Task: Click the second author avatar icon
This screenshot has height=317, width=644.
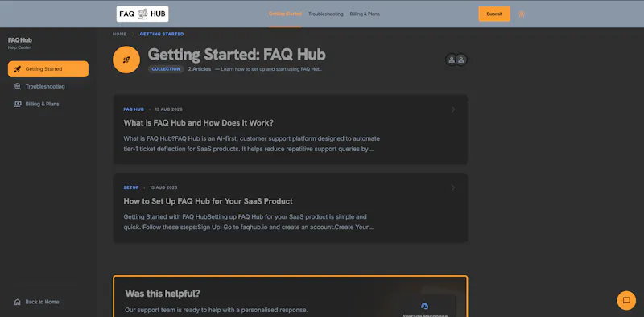Action: [x=461, y=60]
